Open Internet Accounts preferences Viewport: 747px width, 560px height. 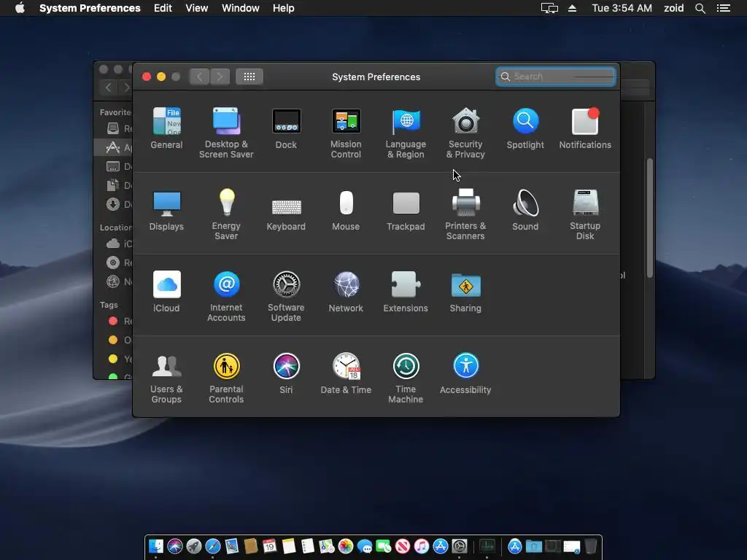point(226,296)
